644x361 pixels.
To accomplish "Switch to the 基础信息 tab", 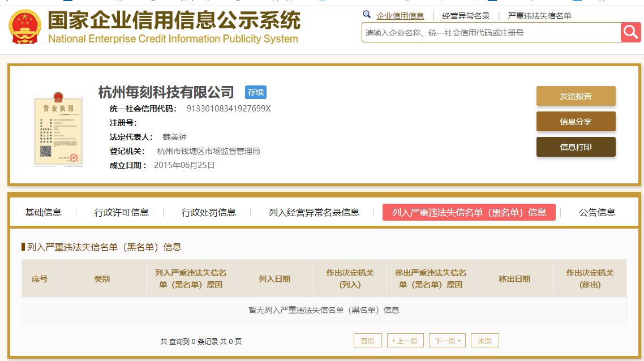I will coord(43,212).
